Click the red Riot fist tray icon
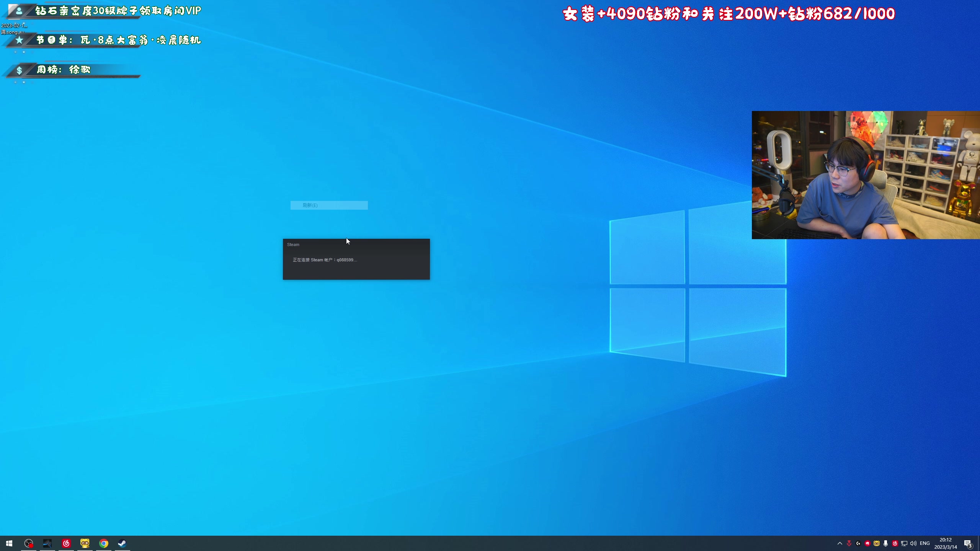This screenshot has height=551, width=980. [x=867, y=543]
